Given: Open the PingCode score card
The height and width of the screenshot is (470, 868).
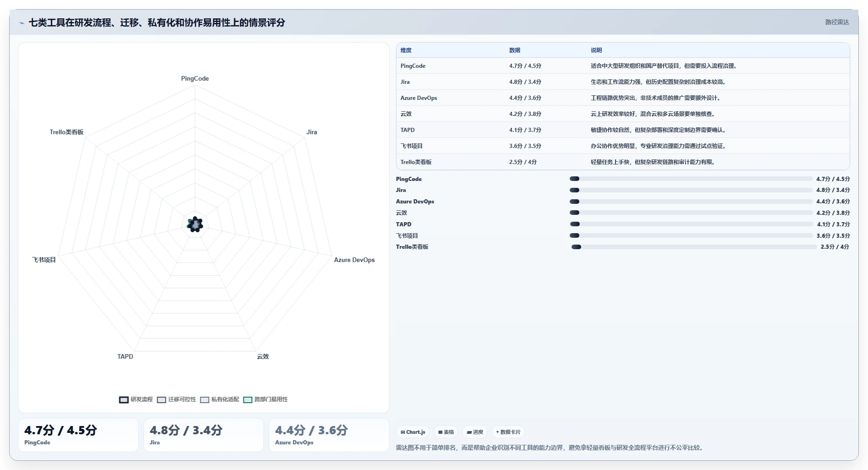Looking at the screenshot, I should point(78,435).
